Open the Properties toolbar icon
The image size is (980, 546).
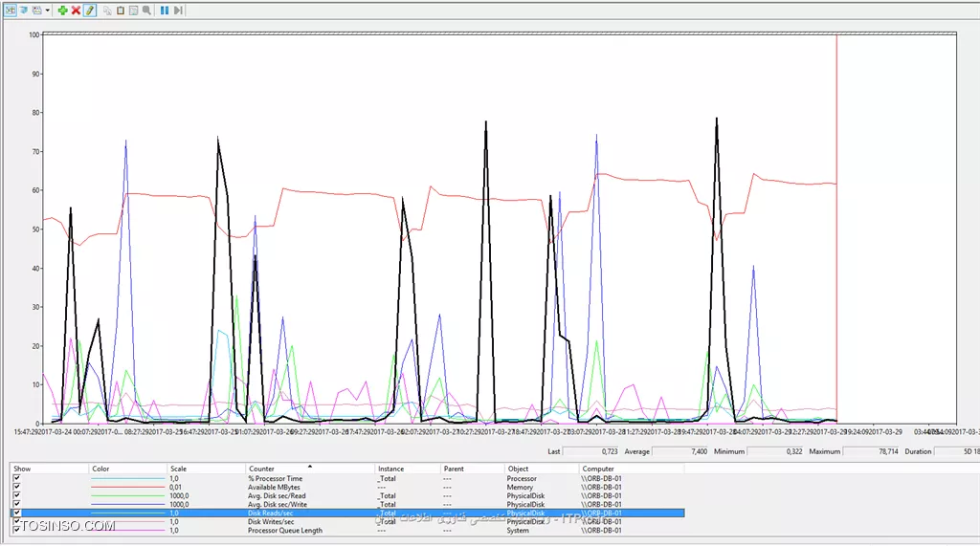tap(133, 10)
